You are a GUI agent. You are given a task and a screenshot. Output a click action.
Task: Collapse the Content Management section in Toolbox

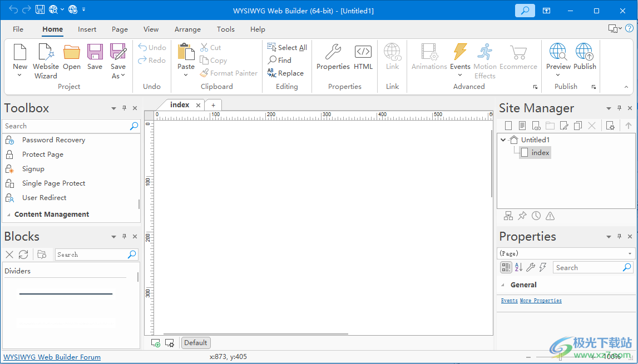pyautogui.click(x=8, y=214)
